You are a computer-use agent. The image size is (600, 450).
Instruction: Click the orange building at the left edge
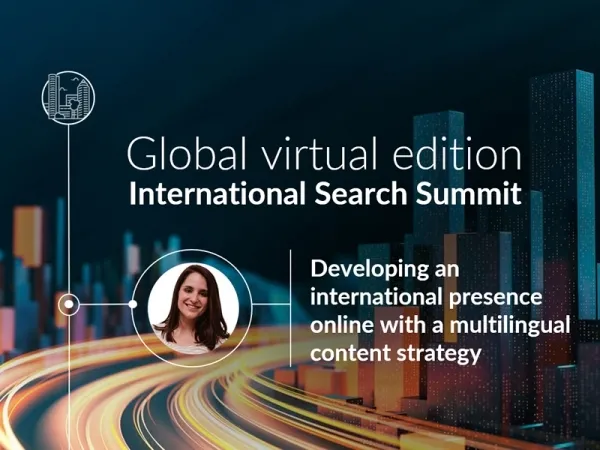tap(27, 236)
